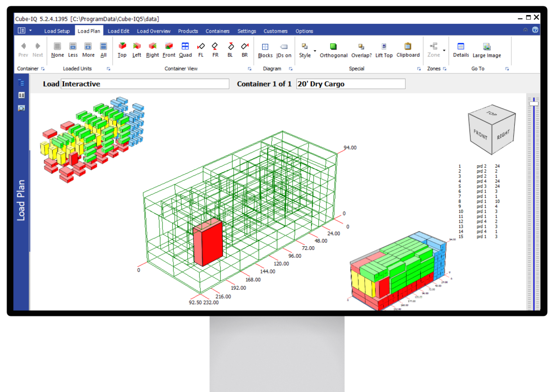Expand the Container View group launcher
The width and height of the screenshot is (553, 392).
point(249,69)
